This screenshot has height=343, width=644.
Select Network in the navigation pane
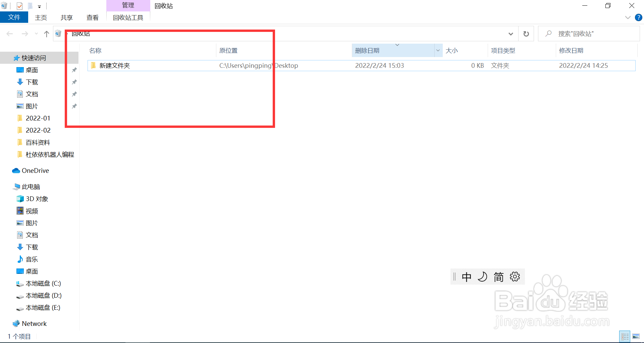click(x=34, y=324)
